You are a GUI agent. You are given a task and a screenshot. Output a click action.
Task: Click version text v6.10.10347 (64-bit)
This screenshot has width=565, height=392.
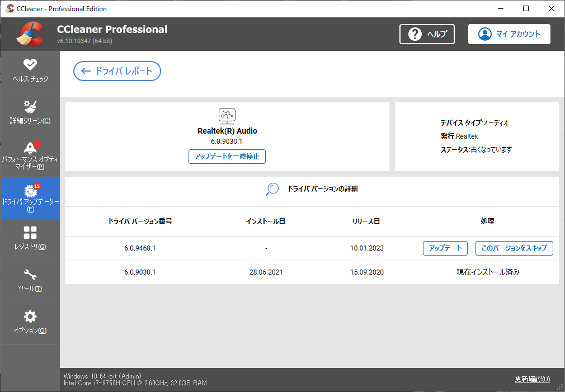coord(84,41)
